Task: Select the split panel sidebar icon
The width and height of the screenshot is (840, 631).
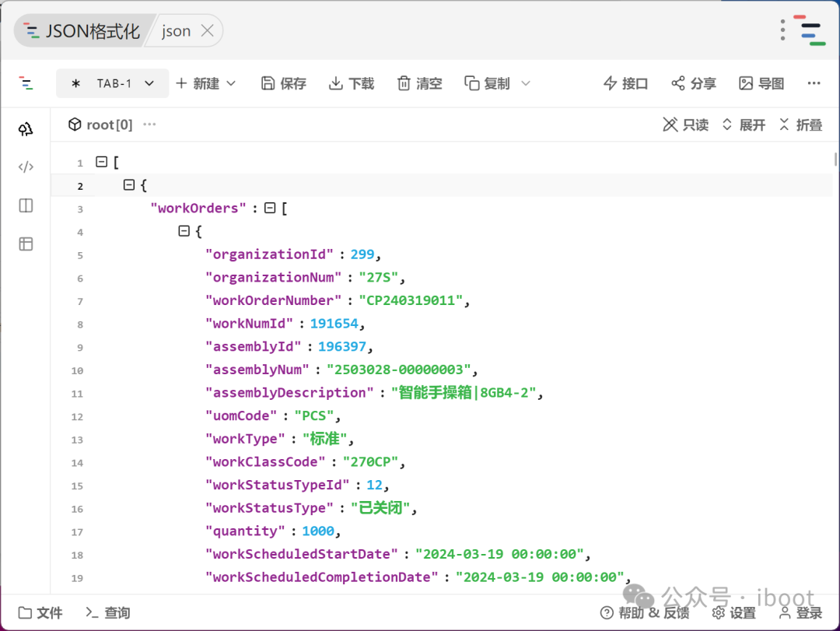Action: 26,205
